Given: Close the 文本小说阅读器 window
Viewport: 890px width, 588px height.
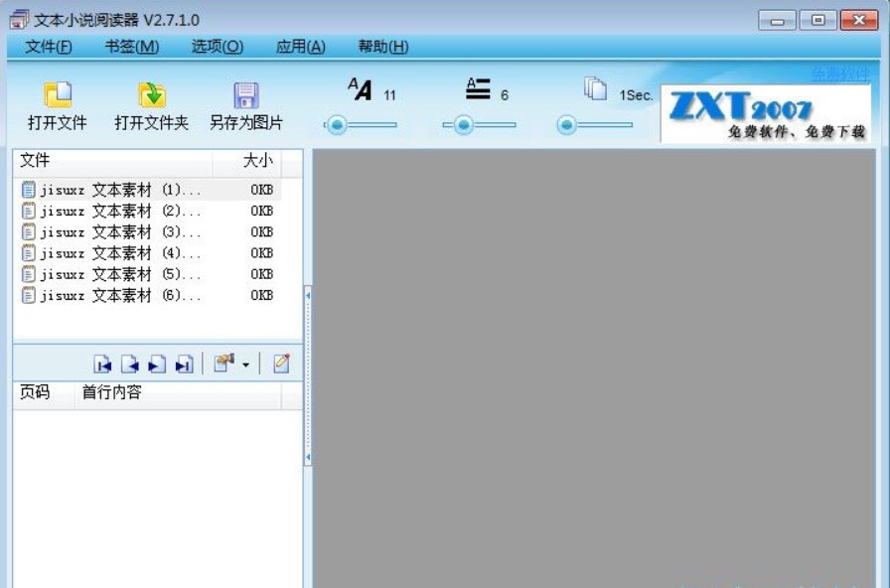Looking at the screenshot, I should pos(859,21).
